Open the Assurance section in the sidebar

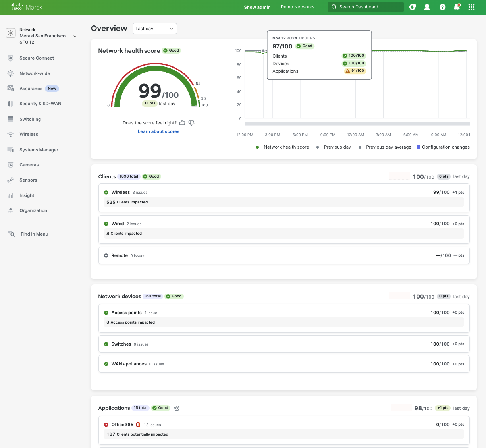[x=31, y=89]
